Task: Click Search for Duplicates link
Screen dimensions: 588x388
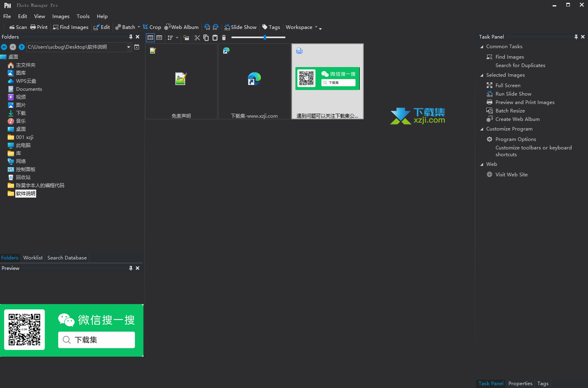Action: coord(520,65)
